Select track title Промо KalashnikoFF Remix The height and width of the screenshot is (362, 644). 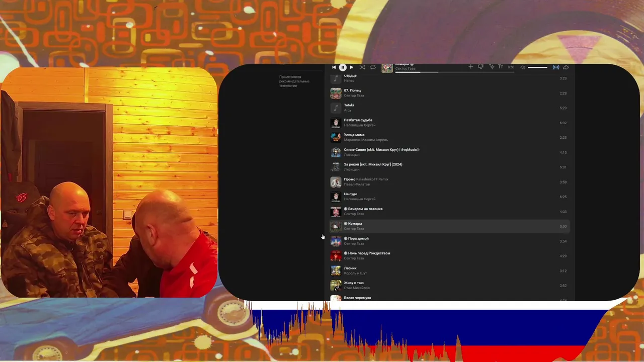[366, 179]
